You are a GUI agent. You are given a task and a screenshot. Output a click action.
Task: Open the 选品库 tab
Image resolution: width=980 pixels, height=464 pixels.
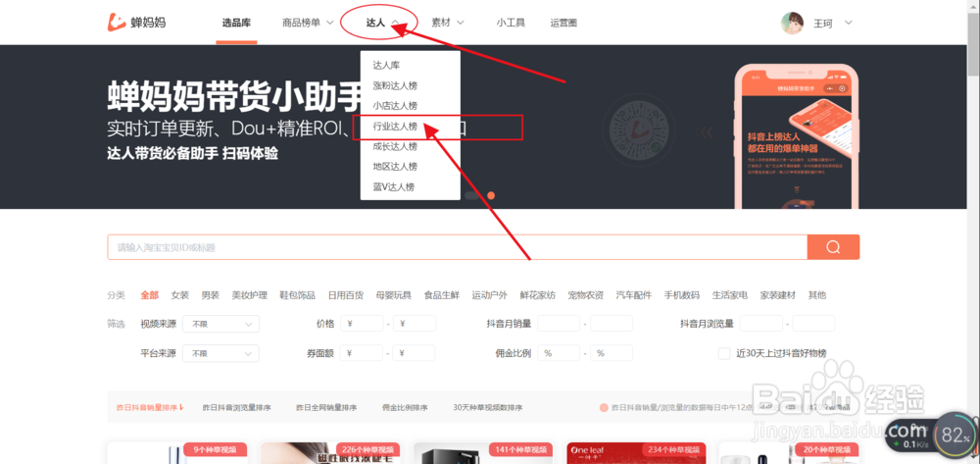[x=236, y=24]
